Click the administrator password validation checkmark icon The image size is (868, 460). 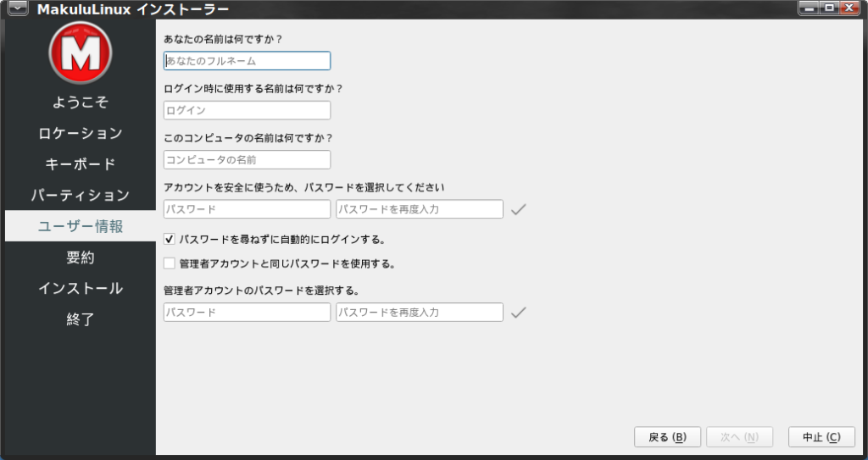pyautogui.click(x=519, y=313)
